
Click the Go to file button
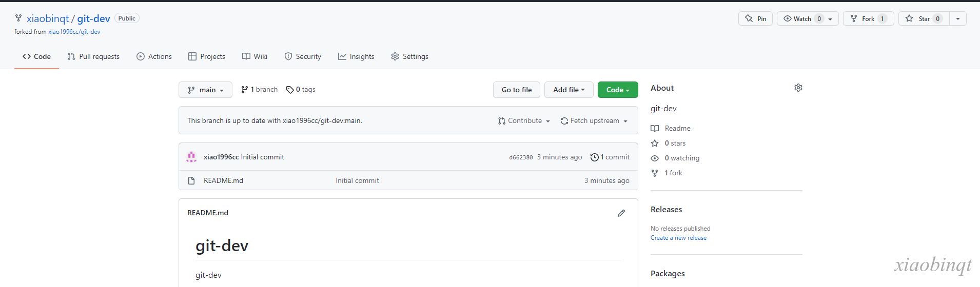(x=517, y=90)
